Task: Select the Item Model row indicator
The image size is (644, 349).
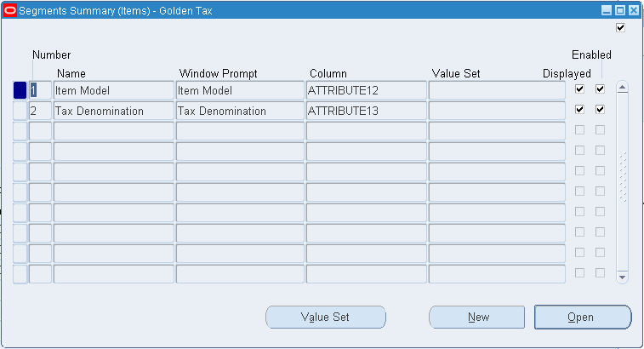Action: pos(20,90)
